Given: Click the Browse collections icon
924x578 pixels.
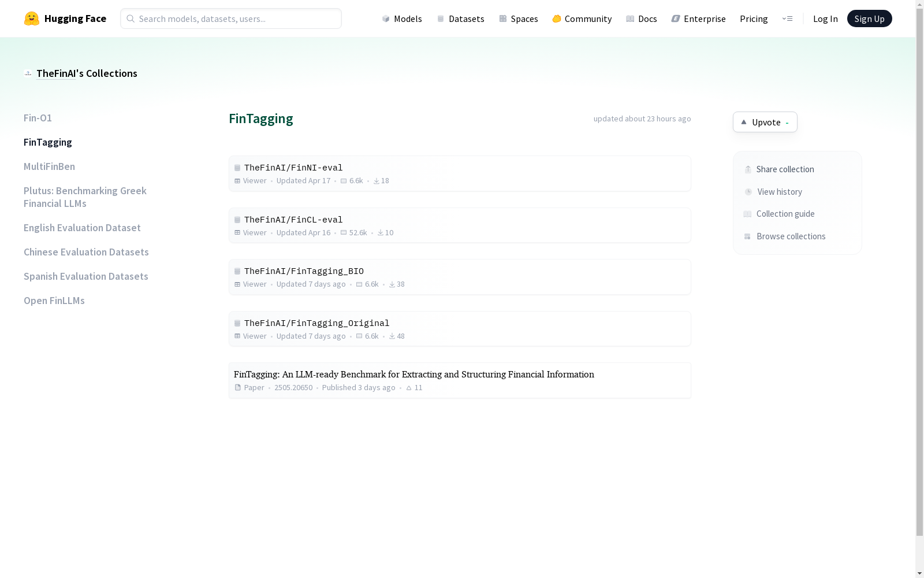Looking at the screenshot, I should click(x=747, y=236).
